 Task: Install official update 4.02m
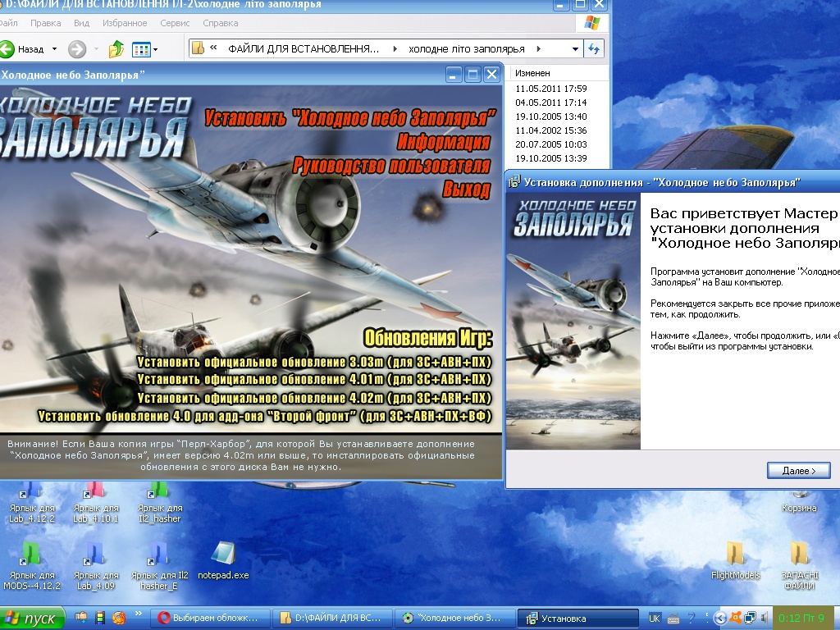(x=314, y=398)
